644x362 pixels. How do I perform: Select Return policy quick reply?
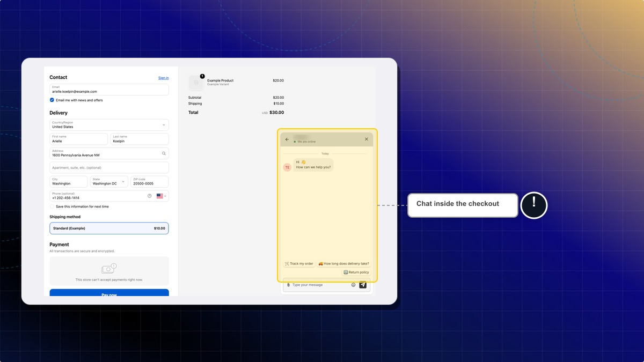pos(356,272)
